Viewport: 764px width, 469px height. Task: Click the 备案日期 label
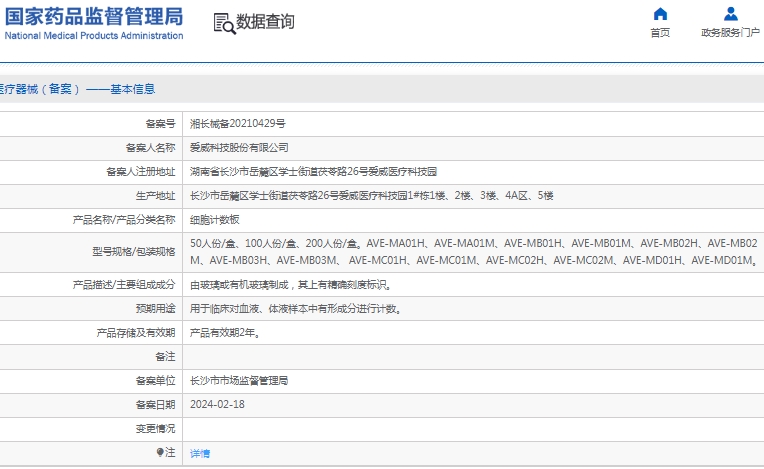[155, 405]
